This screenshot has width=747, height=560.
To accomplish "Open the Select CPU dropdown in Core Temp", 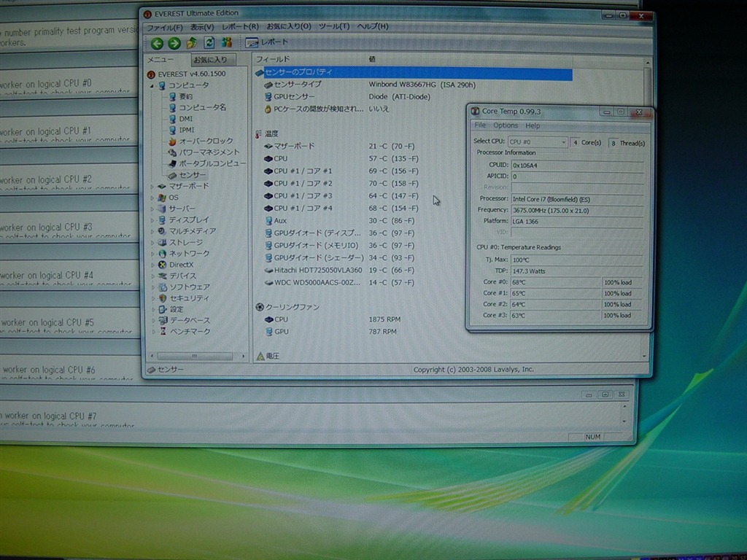I will pyautogui.click(x=538, y=142).
